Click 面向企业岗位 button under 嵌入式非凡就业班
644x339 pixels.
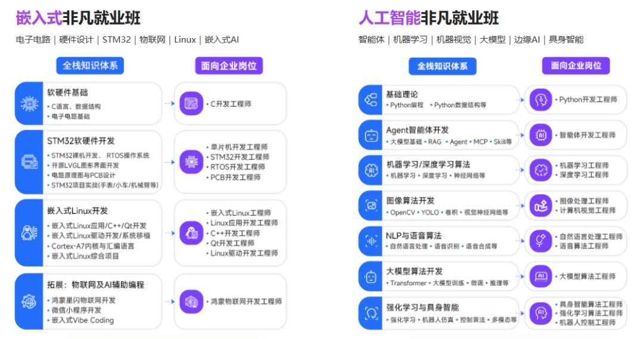pos(229,66)
